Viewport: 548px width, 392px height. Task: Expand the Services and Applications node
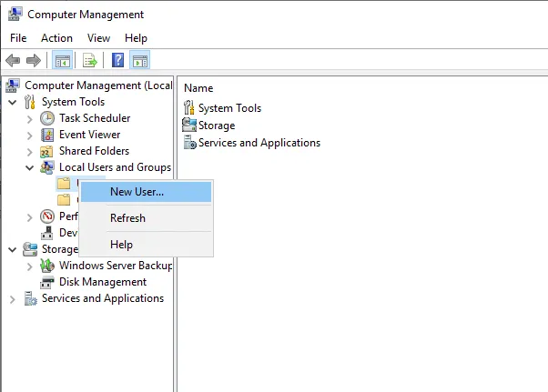[x=12, y=298]
